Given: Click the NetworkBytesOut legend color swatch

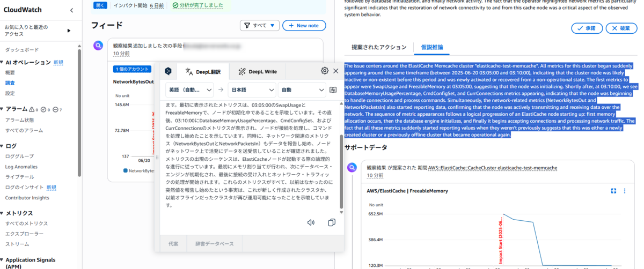Looking at the screenshot, I should point(126,171).
